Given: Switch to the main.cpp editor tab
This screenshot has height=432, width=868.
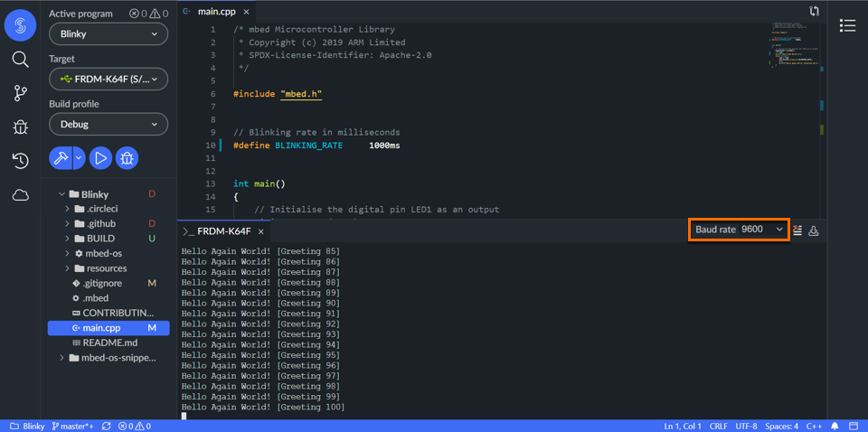Looking at the screenshot, I should tap(215, 12).
